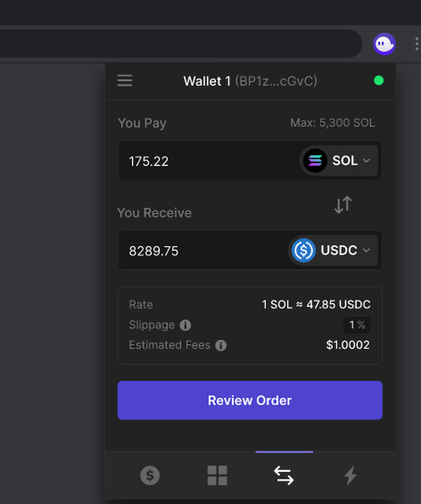The width and height of the screenshot is (421, 504).
Task: Click the Phantom ghost extension icon
Action: [x=384, y=44]
